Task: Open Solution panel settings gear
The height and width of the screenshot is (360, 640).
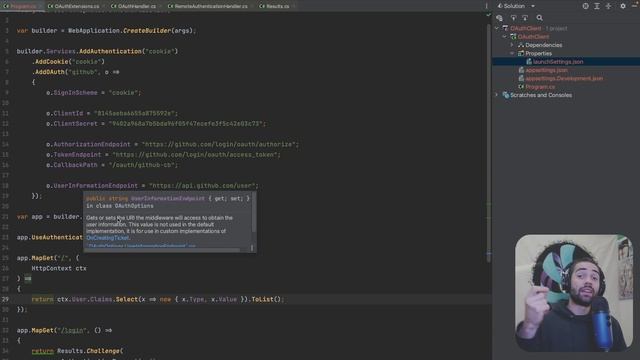Action: click(x=623, y=6)
